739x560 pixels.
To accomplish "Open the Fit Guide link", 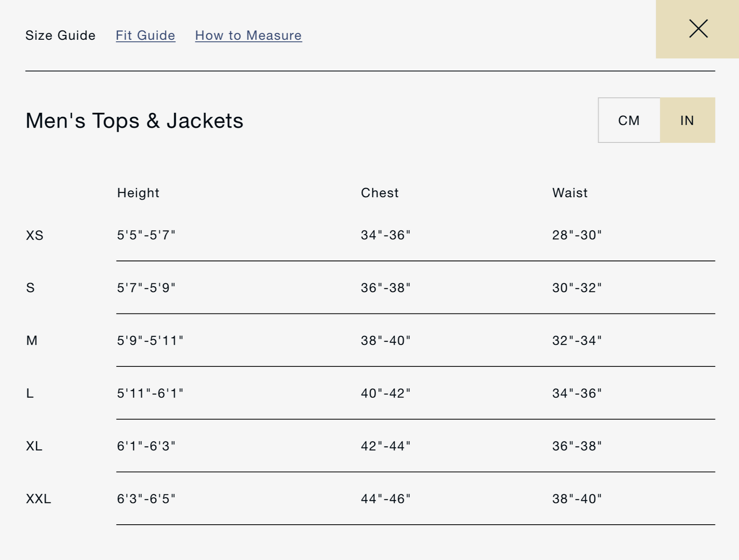I will click(145, 35).
